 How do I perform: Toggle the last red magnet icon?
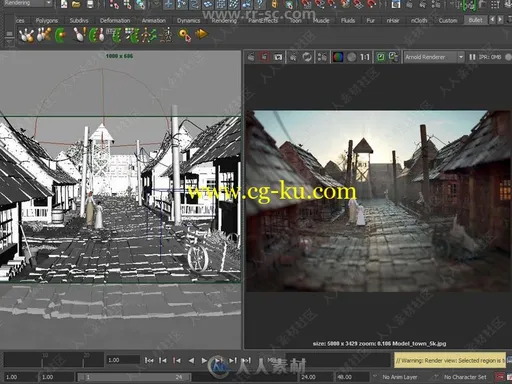click(x=371, y=4)
